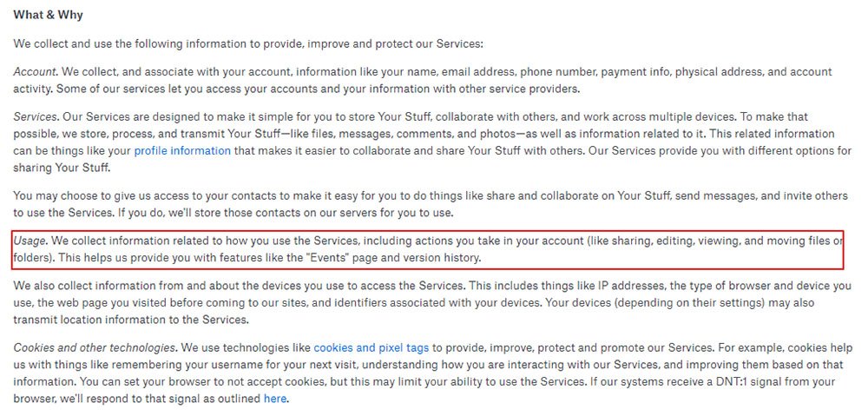Click the "What & Why" heading

(48, 15)
